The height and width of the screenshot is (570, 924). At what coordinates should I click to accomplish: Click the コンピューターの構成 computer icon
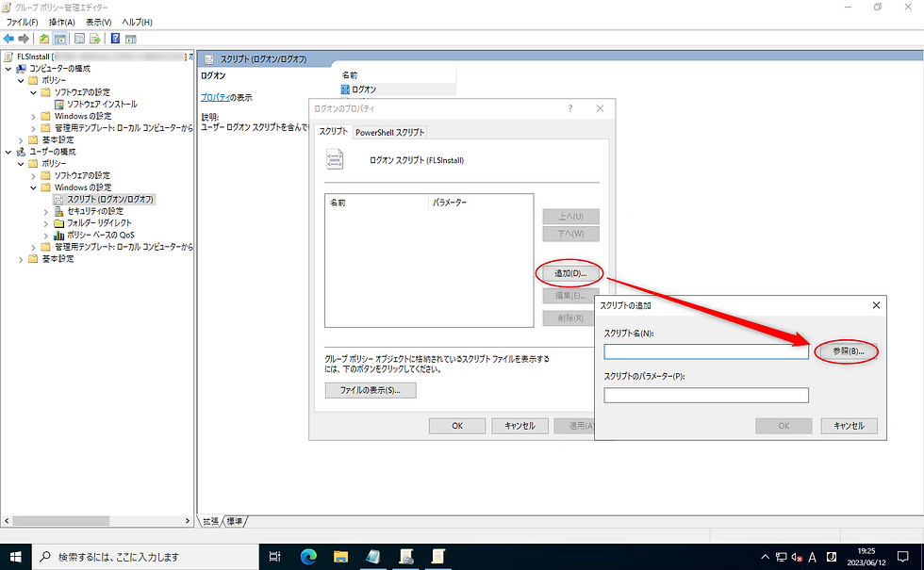coord(21,69)
